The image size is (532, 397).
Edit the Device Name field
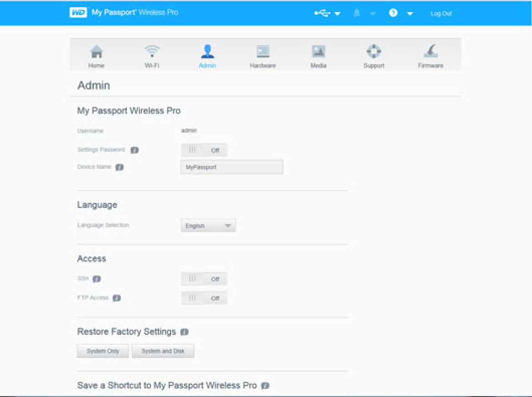(x=232, y=167)
